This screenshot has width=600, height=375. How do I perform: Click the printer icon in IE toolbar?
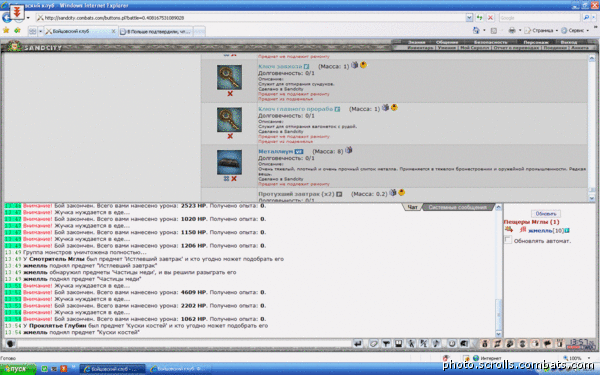512,30
